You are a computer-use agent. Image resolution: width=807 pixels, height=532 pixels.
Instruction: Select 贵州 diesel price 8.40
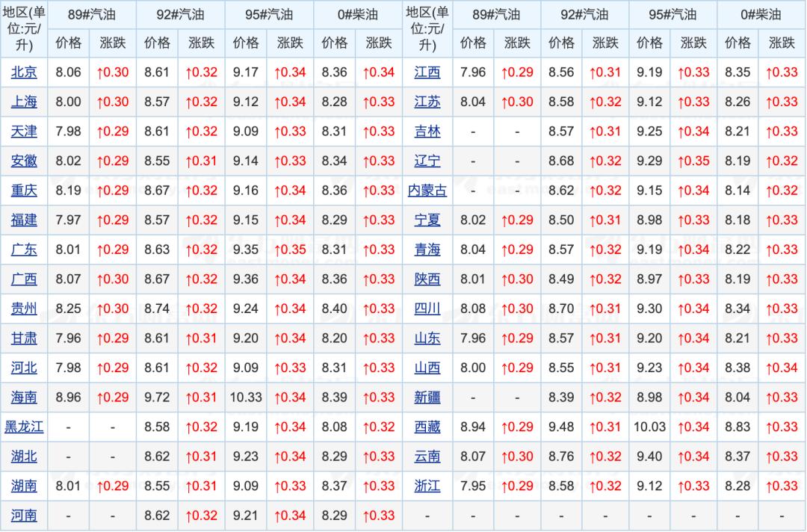(335, 309)
